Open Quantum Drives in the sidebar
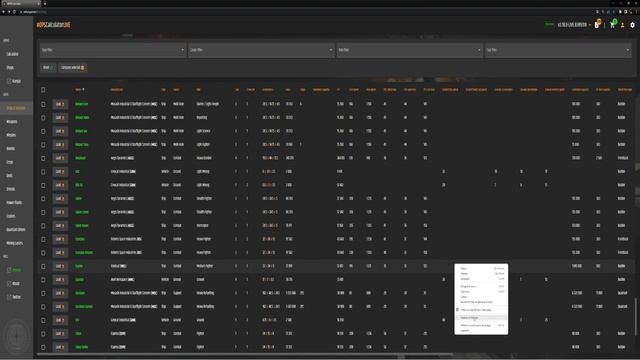The width and height of the screenshot is (640, 360). click(x=16, y=229)
